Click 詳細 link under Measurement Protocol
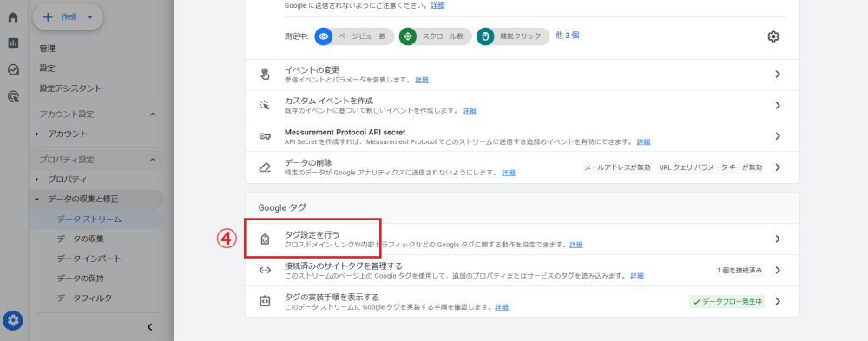The width and height of the screenshot is (868, 341). [643, 141]
